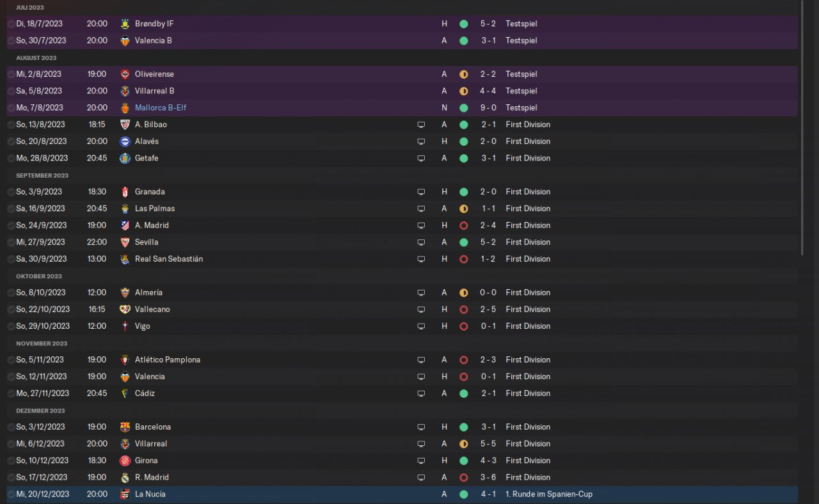Open the Mallorca B-Elf team link
This screenshot has height=504, width=819.
(161, 107)
